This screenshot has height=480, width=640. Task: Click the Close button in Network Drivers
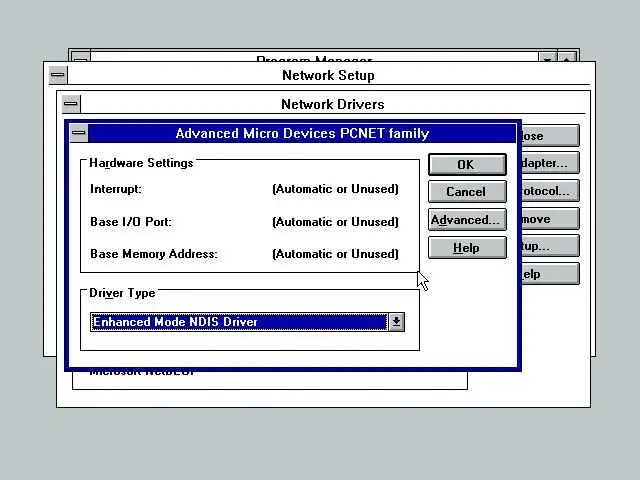[x=550, y=136]
